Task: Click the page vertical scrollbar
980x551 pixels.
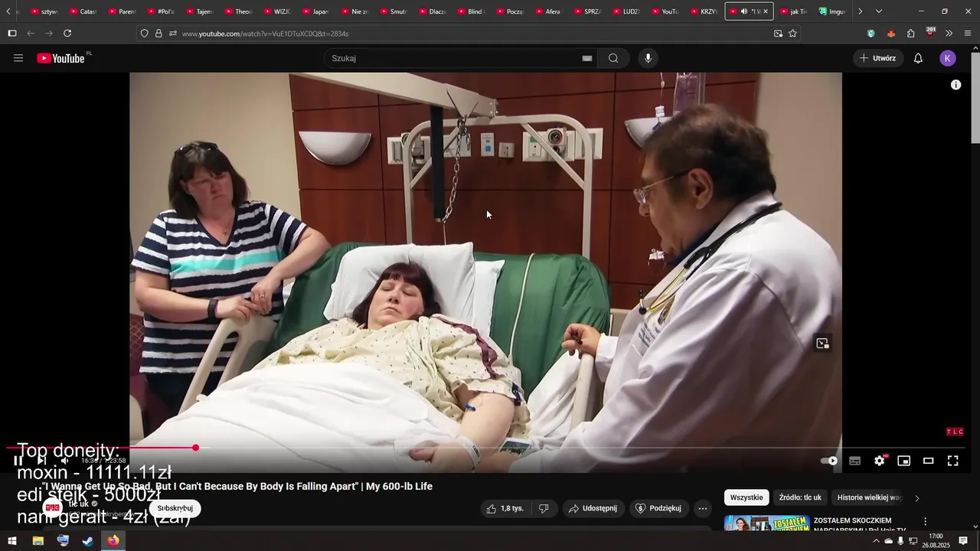Action: (975, 99)
